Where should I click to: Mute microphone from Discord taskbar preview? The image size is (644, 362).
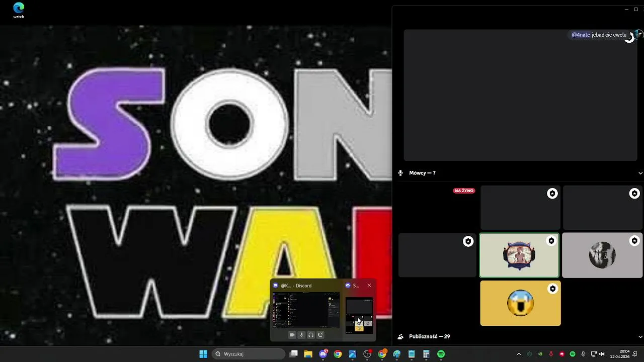(301, 335)
